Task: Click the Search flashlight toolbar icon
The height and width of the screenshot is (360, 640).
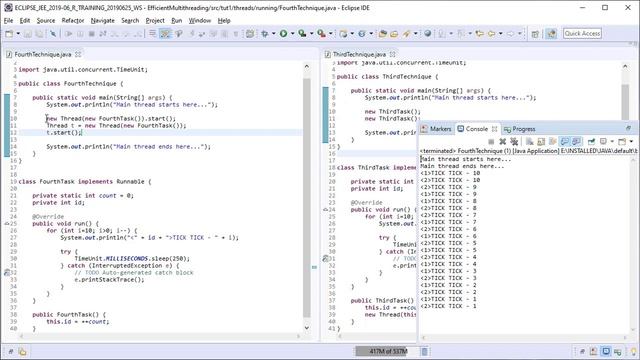Action: tap(406, 33)
